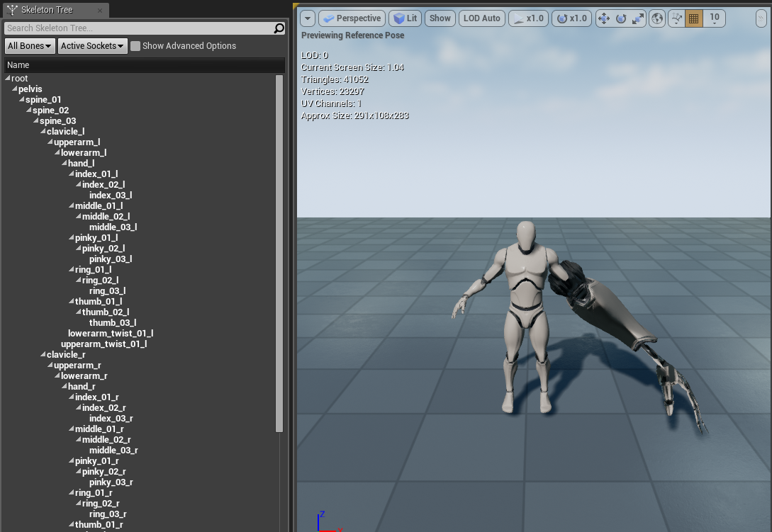The image size is (772, 532).
Task: Select the thumb_01_r bone
Action: tap(99, 525)
